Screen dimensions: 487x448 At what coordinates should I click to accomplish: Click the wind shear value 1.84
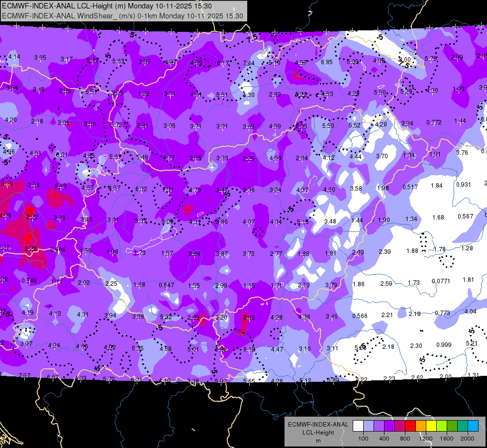coord(436,186)
